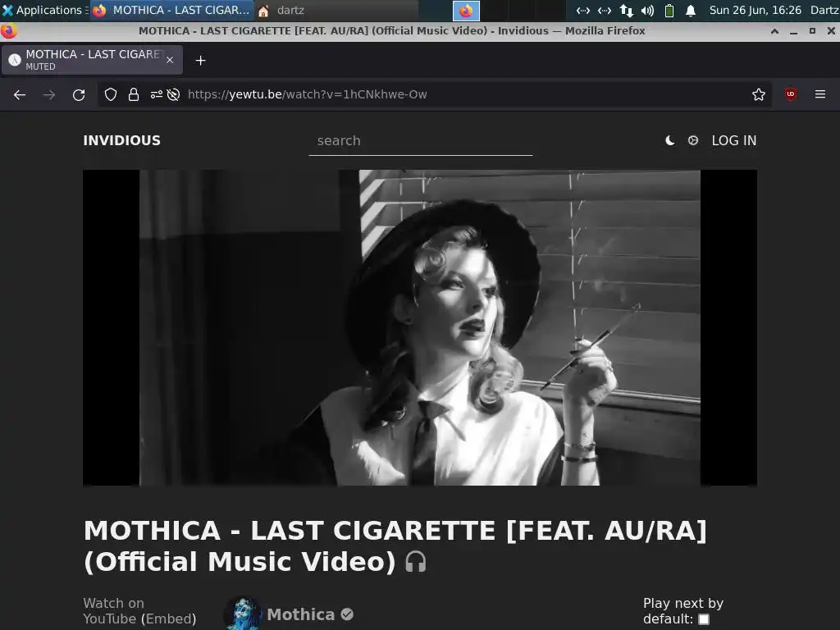View site security padlock information
This screenshot has width=840, height=630.
click(x=134, y=95)
